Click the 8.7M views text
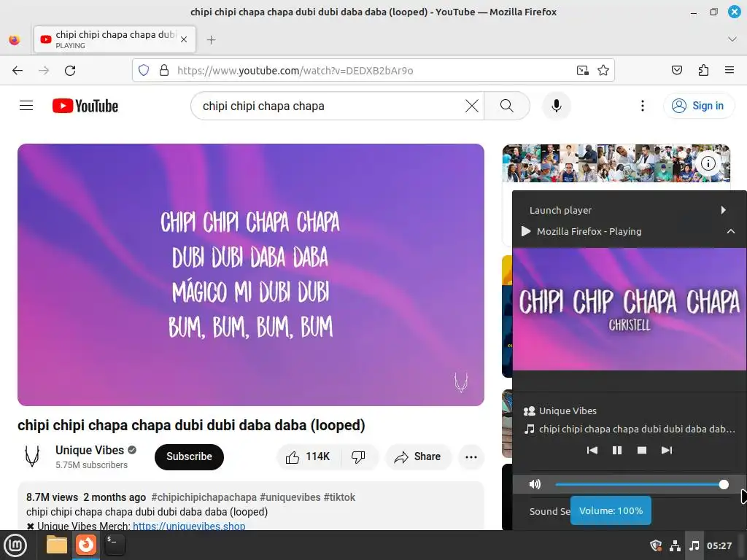 tap(52, 497)
